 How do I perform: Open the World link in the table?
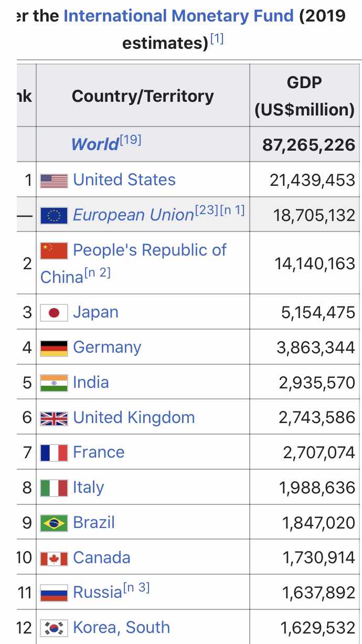click(95, 144)
